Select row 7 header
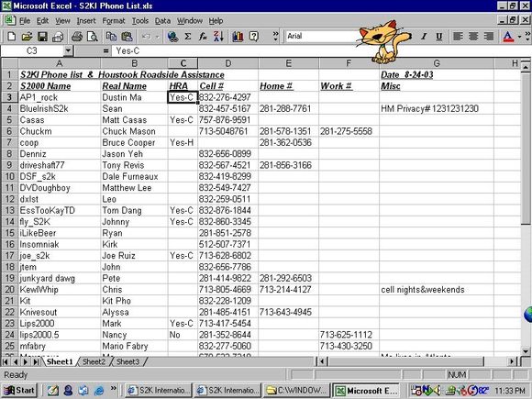532x399 pixels. click(9, 142)
